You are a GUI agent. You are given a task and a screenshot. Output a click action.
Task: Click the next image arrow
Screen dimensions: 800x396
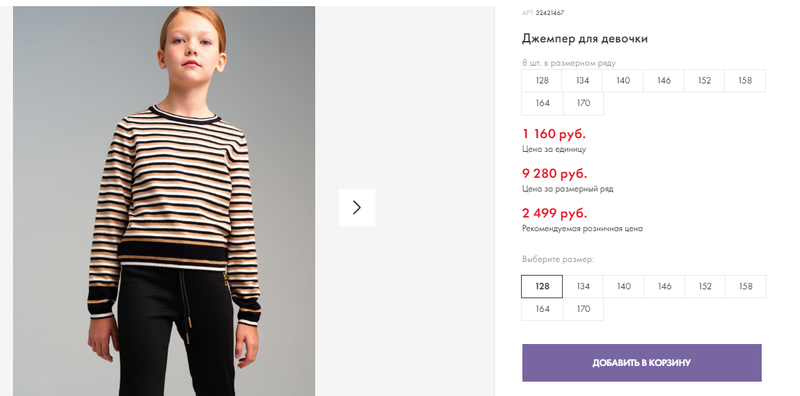pos(357,207)
